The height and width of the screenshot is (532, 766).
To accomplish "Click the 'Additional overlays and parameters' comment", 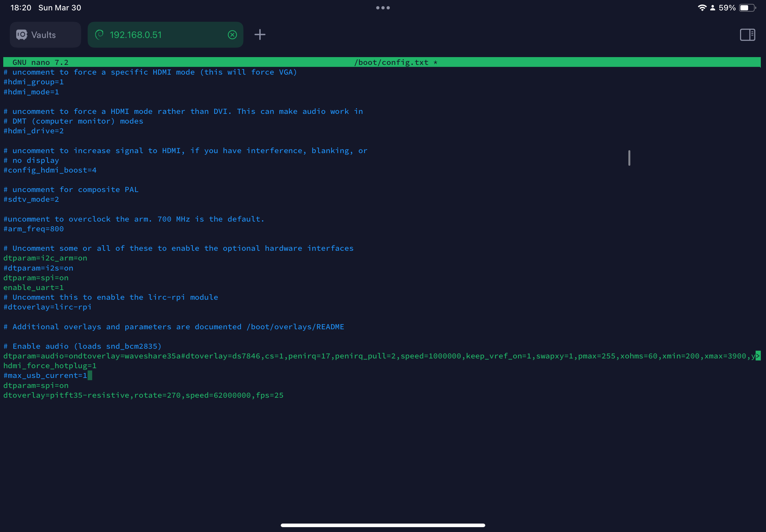I will pos(174,327).
